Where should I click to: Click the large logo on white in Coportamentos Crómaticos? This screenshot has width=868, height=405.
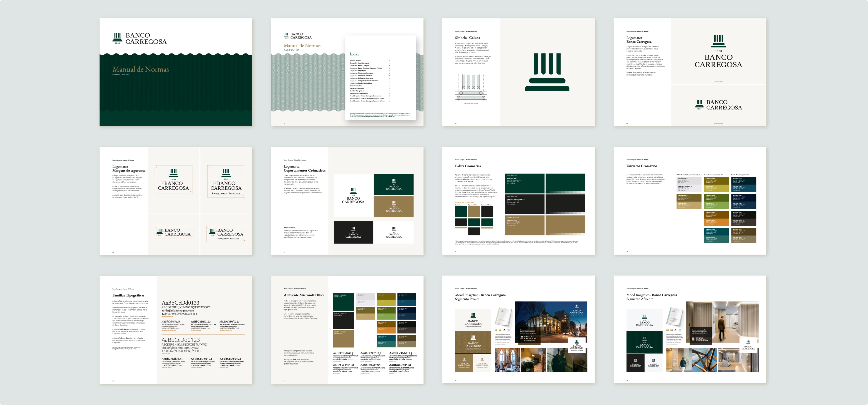353,195
